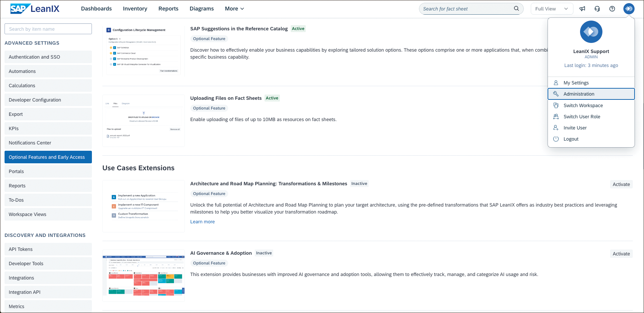The image size is (644, 313).
Task: Choose Switch Workspace in user menu
Action: (591, 105)
